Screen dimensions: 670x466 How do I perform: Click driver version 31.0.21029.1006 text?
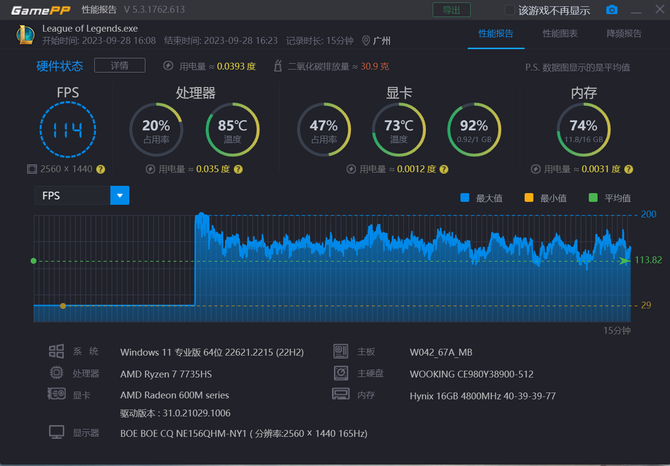175,413
